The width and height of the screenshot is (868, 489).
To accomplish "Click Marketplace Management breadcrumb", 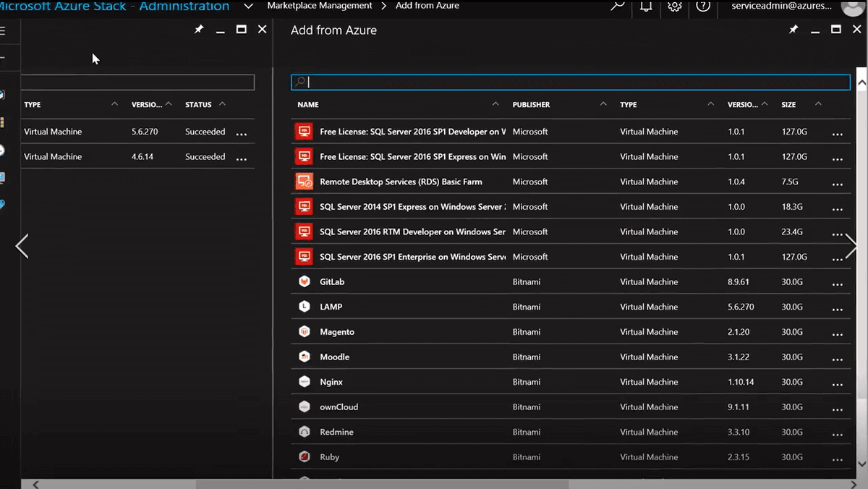I will [x=320, y=6].
